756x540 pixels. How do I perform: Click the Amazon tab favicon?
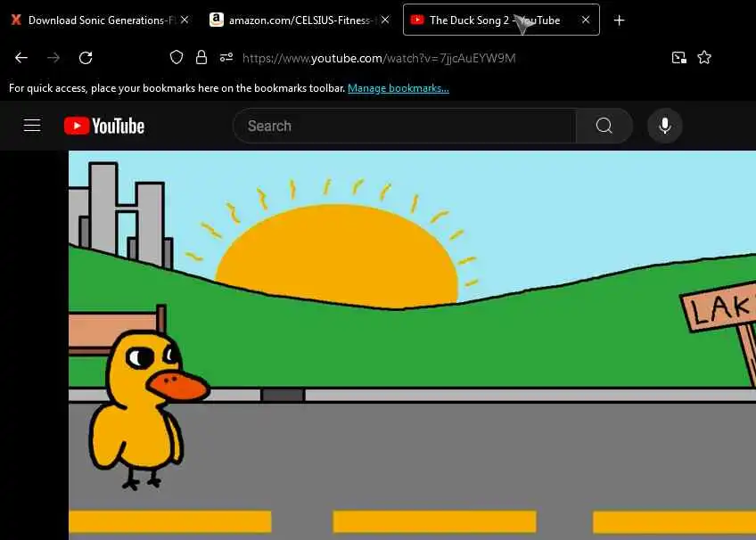(217, 20)
